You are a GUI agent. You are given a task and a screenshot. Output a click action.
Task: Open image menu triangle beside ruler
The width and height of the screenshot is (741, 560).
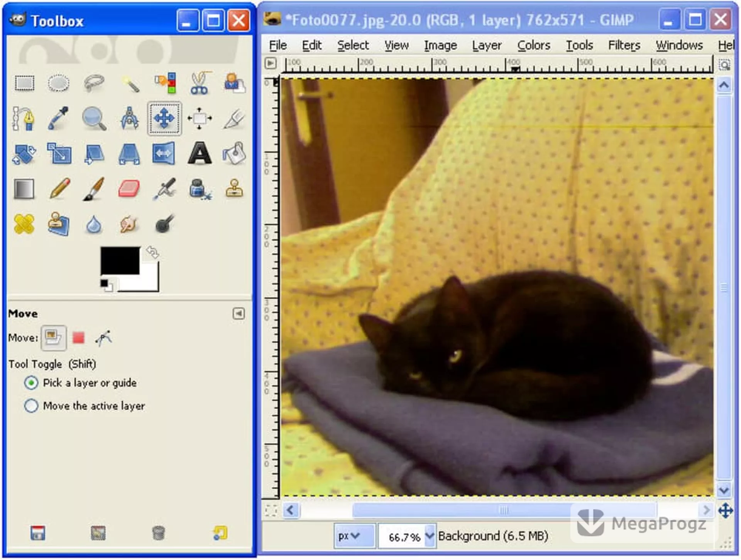point(271,63)
